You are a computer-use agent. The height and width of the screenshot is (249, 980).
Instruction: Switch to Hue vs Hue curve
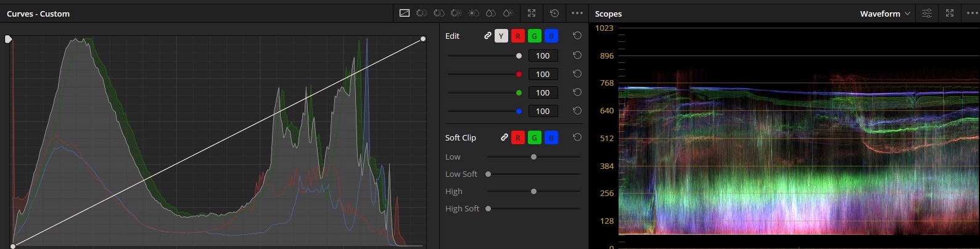pos(422,13)
